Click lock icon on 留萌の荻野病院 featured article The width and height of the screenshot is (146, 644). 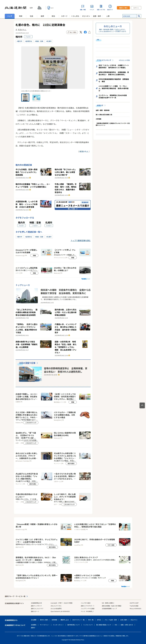tap(59, 375)
